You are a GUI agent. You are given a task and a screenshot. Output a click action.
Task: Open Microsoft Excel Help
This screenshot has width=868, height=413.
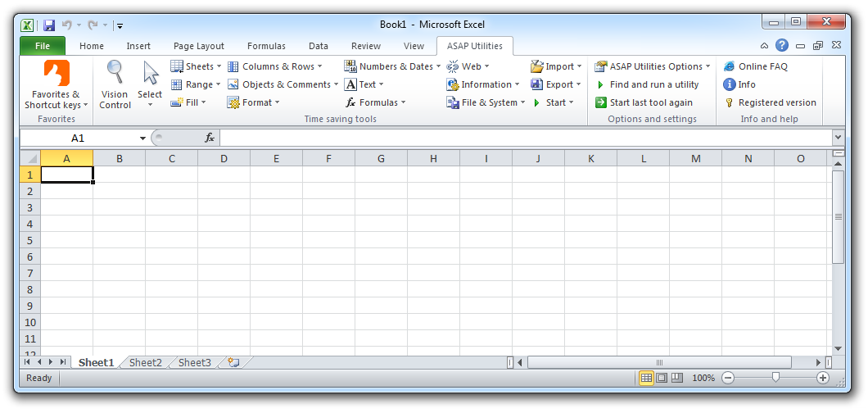pos(781,45)
